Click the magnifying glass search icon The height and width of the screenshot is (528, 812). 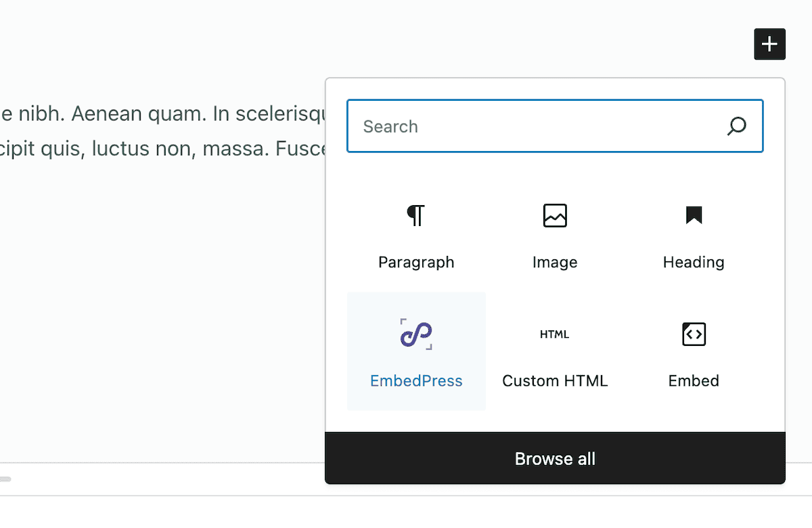pyautogui.click(x=736, y=126)
